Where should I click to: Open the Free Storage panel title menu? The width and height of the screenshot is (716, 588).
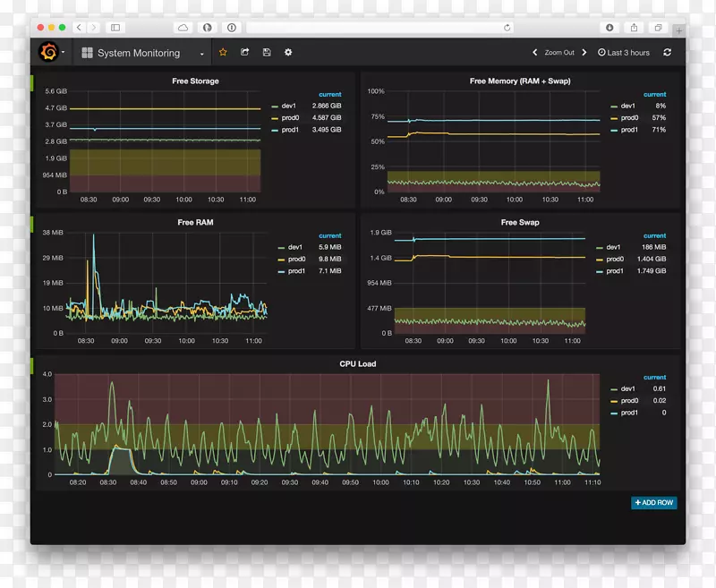pyautogui.click(x=196, y=81)
